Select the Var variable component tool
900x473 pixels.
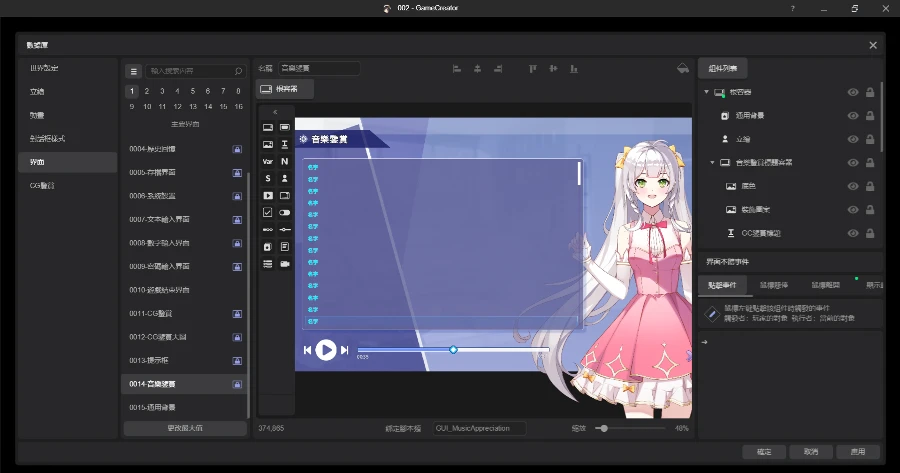click(x=267, y=161)
